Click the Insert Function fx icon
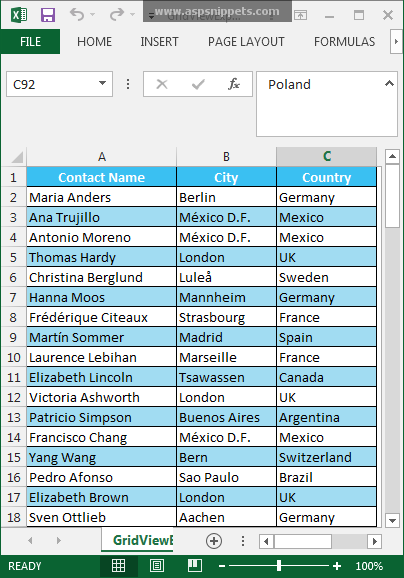404x578 pixels. [x=234, y=84]
